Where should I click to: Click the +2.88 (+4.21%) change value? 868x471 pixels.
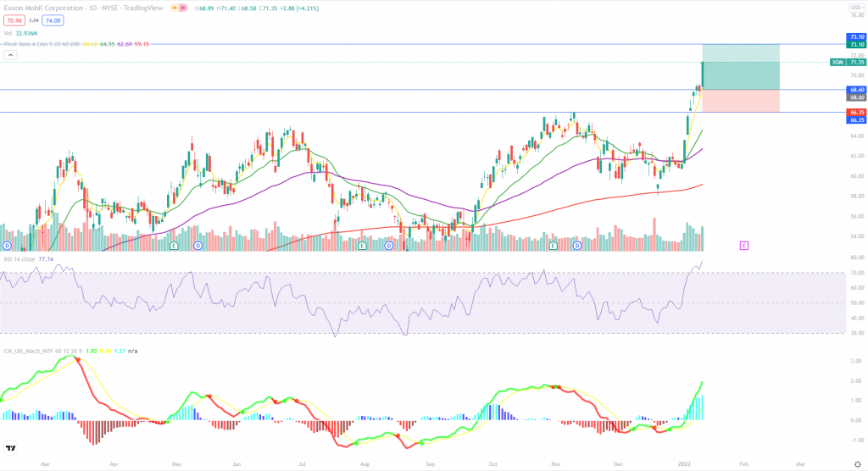[301, 8]
